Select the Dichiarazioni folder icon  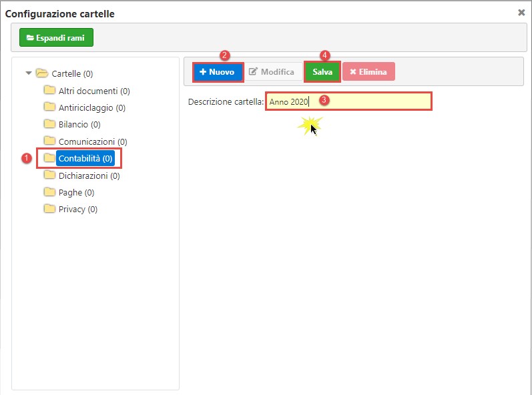tap(49, 175)
